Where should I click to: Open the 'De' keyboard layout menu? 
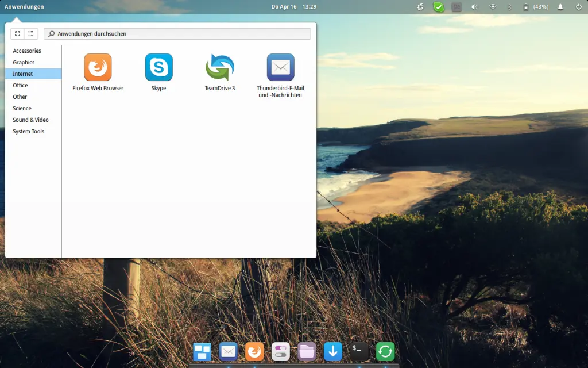pos(455,7)
